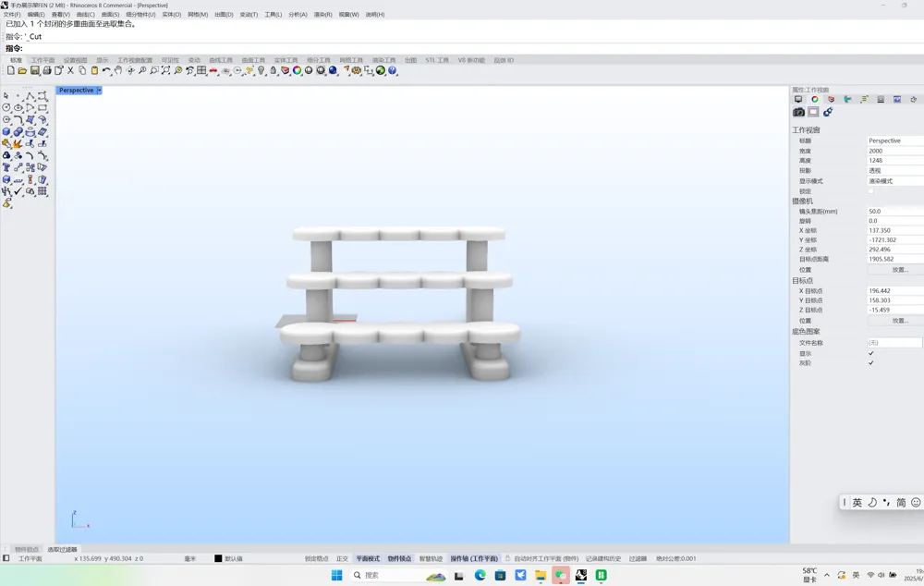Toggle 锁定格点 in the status bar
924x586 pixels.
click(x=316, y=558)
